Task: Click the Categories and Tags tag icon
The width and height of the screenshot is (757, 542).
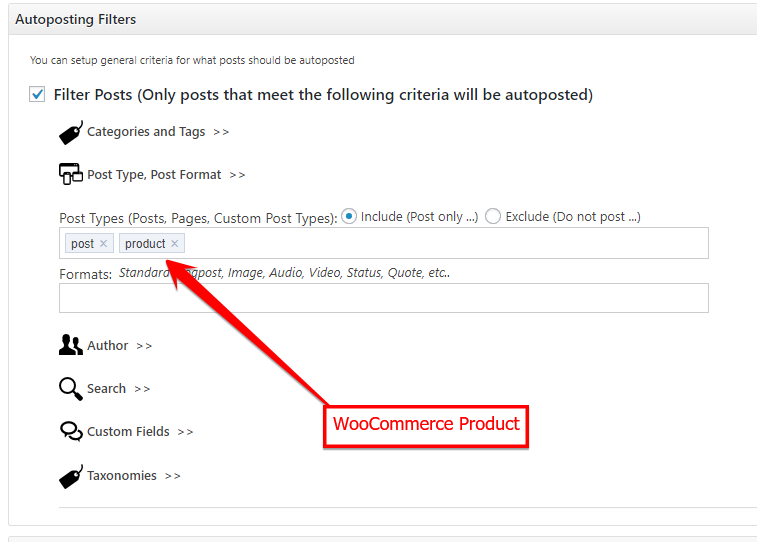Action: click(71, 133)
